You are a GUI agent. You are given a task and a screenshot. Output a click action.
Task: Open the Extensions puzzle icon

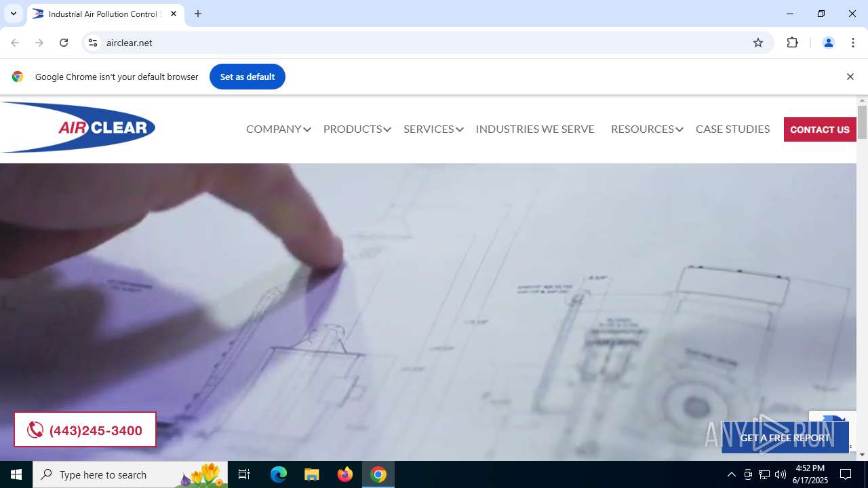point(792,43)
